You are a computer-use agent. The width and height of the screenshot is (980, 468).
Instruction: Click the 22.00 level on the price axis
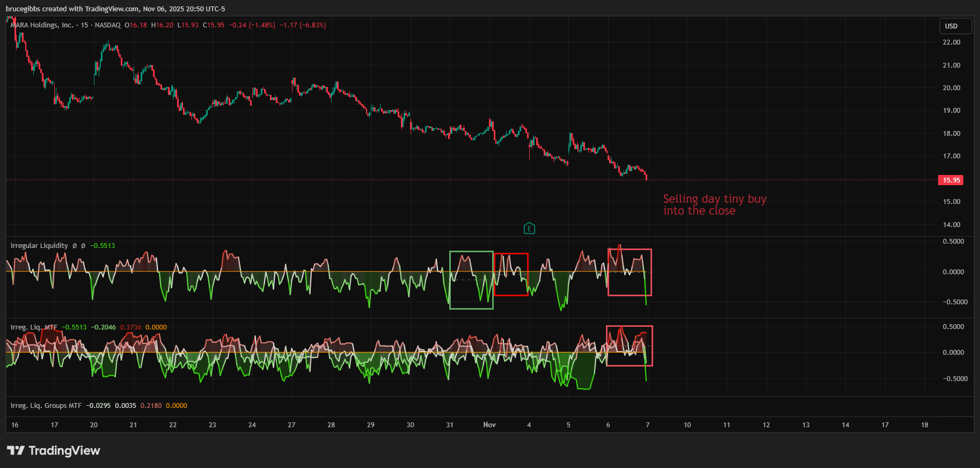click(x=951, y=42)
